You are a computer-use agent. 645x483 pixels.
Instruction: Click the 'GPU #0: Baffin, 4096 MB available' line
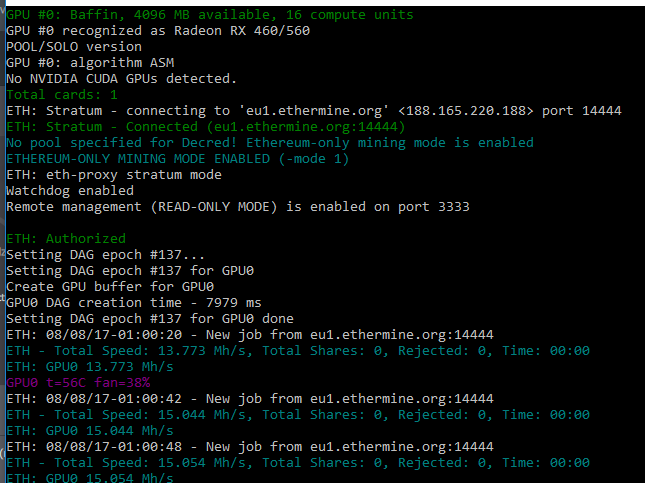210,15
